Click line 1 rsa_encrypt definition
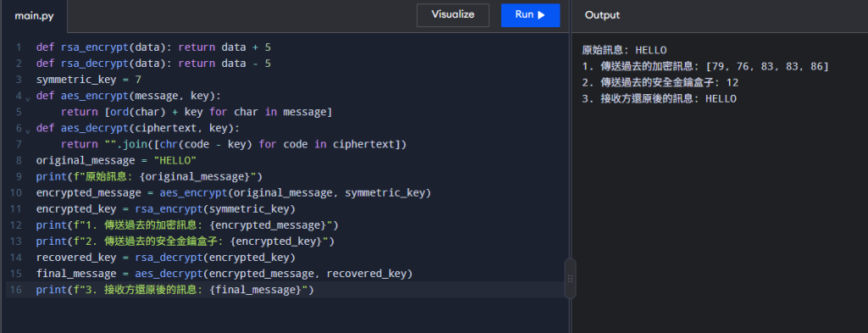This screenshot has height=333, width=868. tap(153, 47)
